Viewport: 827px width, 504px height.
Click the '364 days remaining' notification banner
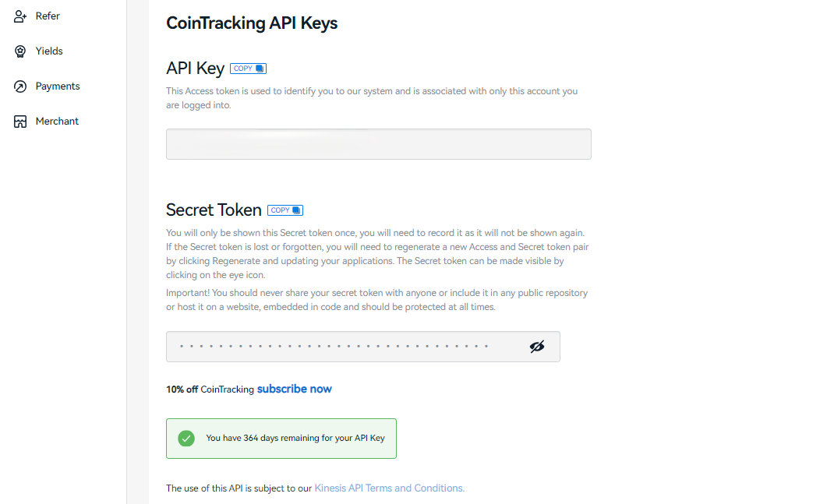(295, 438)
